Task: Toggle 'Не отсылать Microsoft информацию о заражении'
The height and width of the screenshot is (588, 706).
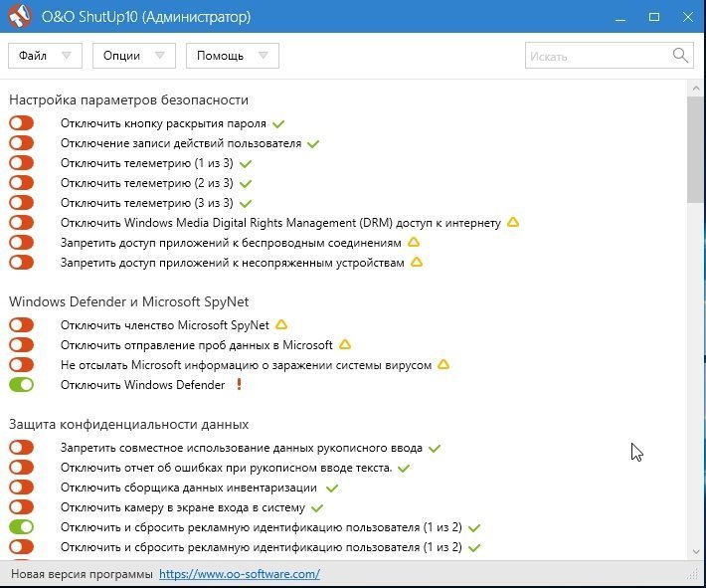Action: (21, 364)
